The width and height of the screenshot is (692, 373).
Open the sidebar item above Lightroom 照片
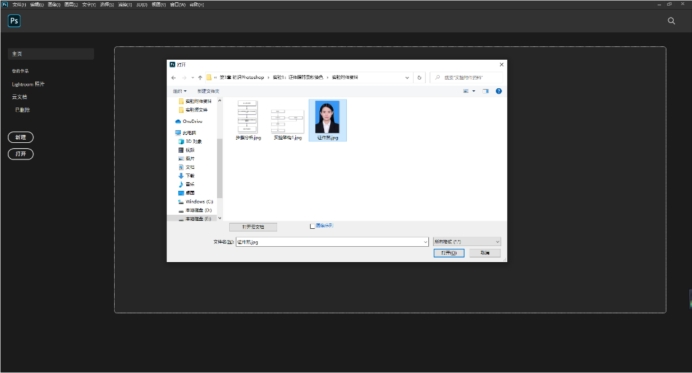20,71
